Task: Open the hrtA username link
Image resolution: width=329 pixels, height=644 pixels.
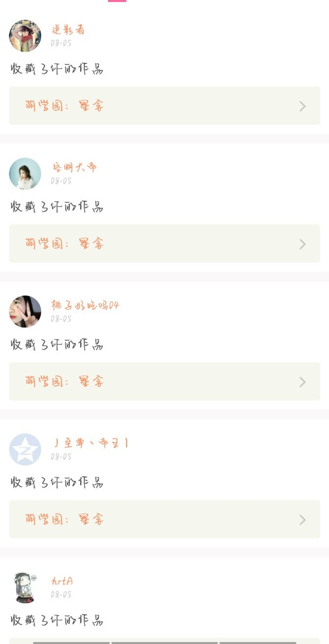Action: pos(62,581)
